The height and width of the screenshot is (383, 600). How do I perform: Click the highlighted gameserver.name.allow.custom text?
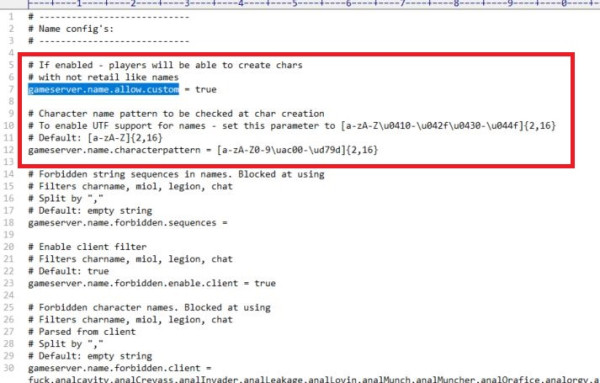(103, 89)
